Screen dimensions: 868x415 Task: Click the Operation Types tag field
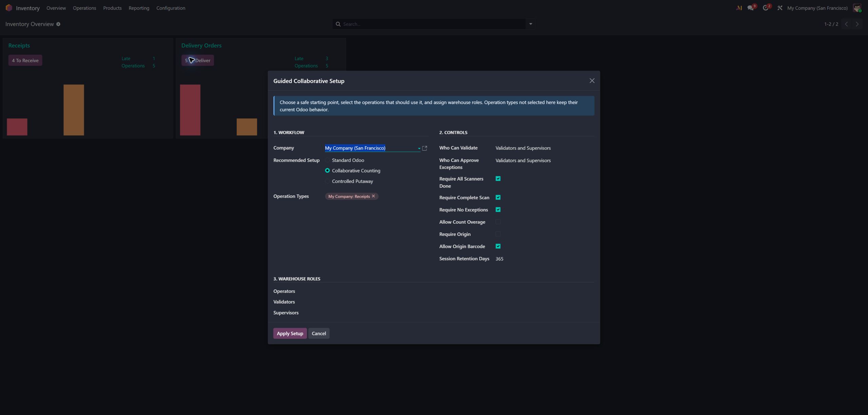pyautogui.click(x=376, y=196)
